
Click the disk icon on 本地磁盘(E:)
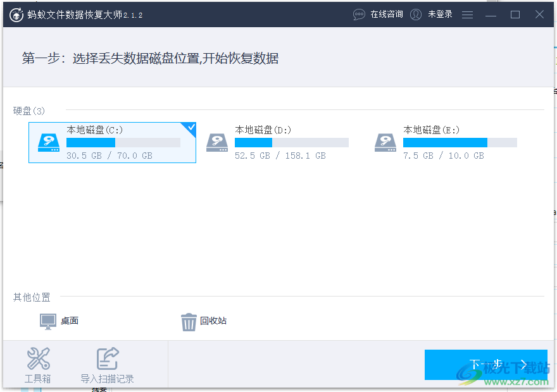[385, 142]
